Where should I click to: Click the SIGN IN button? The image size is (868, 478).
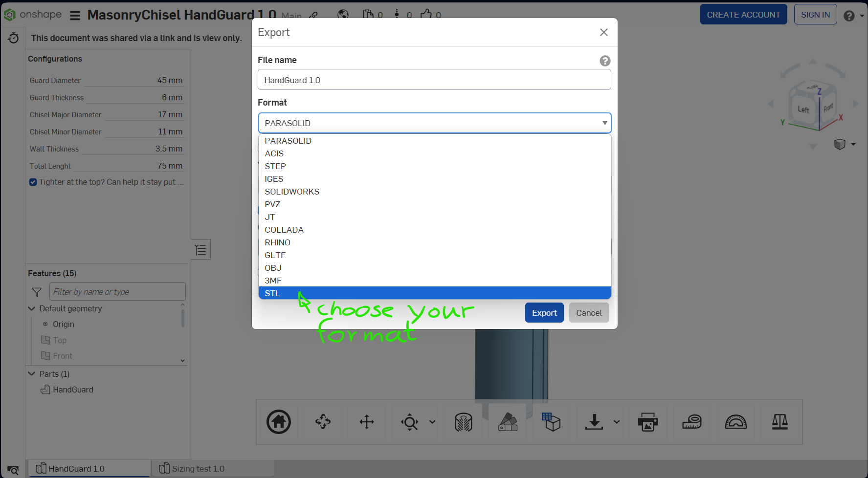(x=815, y=15)
